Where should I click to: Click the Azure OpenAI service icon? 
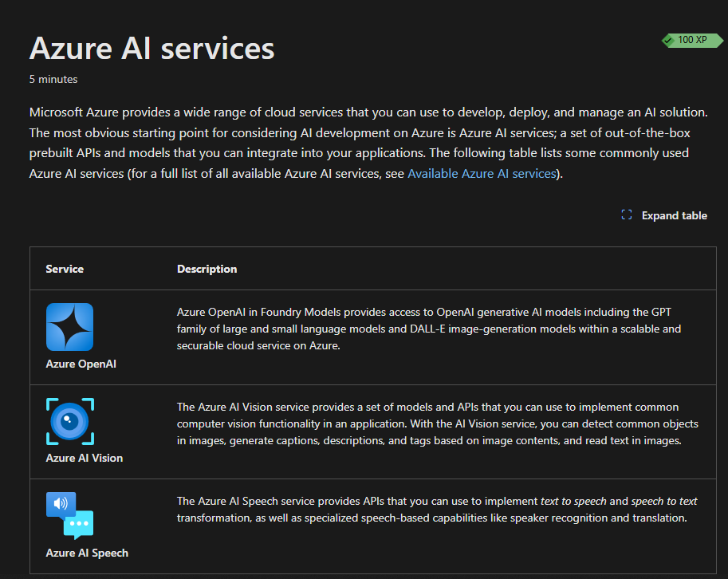click(69, 327)
